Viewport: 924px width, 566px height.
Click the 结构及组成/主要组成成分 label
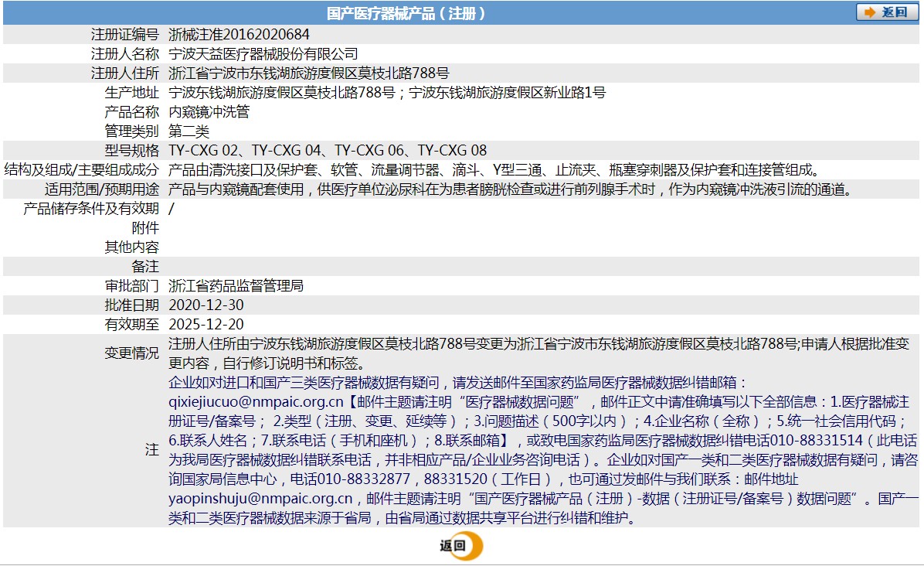[x=81, y=170]
